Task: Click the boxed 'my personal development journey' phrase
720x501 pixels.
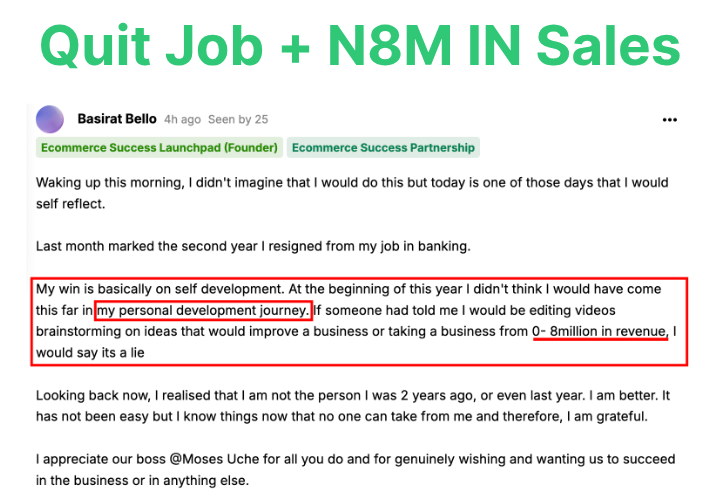Action: (x=203, y=310)
